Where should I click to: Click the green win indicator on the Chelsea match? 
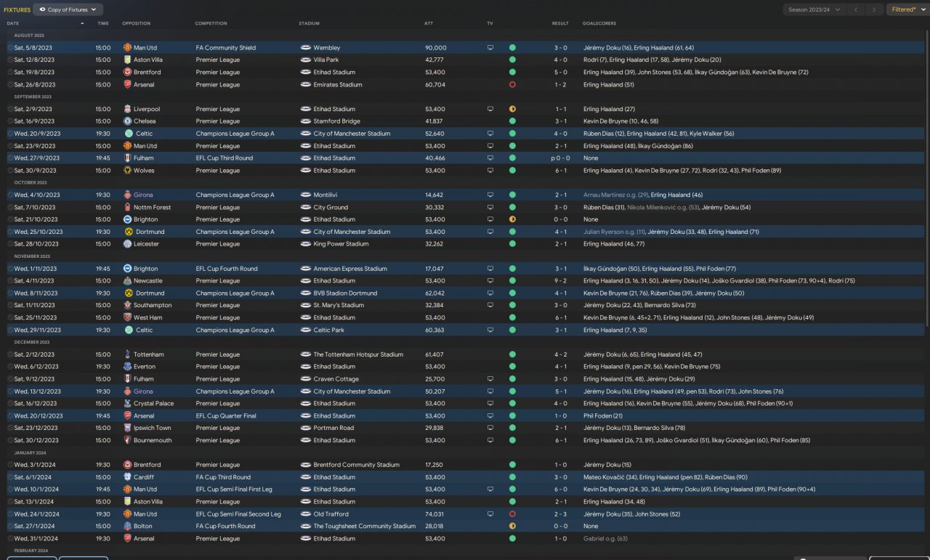coord(512,121)
